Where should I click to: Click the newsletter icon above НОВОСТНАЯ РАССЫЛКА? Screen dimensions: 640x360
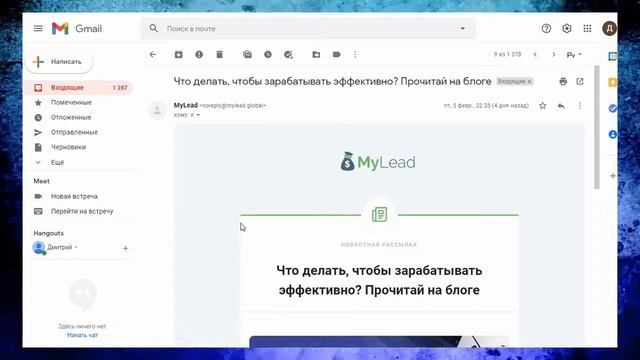pos(380,214)
